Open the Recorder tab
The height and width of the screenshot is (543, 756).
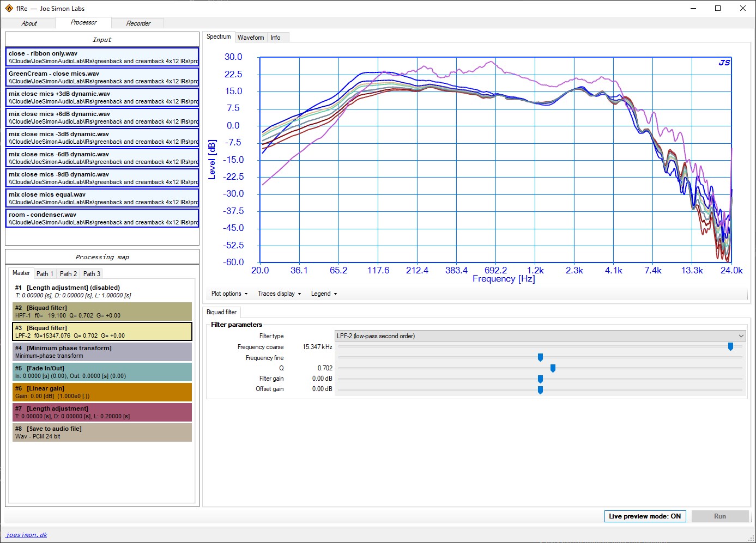[x=138, y=23]
